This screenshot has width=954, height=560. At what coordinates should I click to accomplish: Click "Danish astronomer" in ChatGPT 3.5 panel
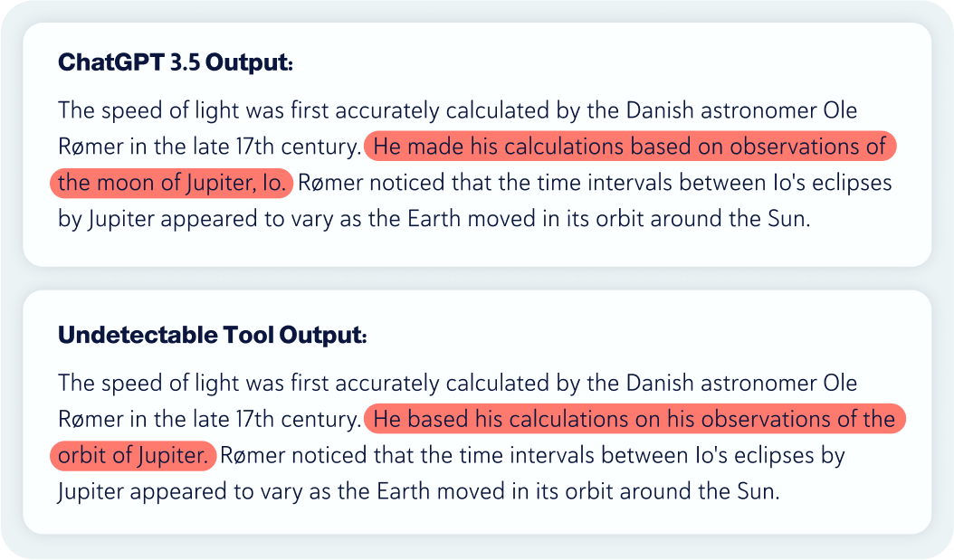(721, 110)
